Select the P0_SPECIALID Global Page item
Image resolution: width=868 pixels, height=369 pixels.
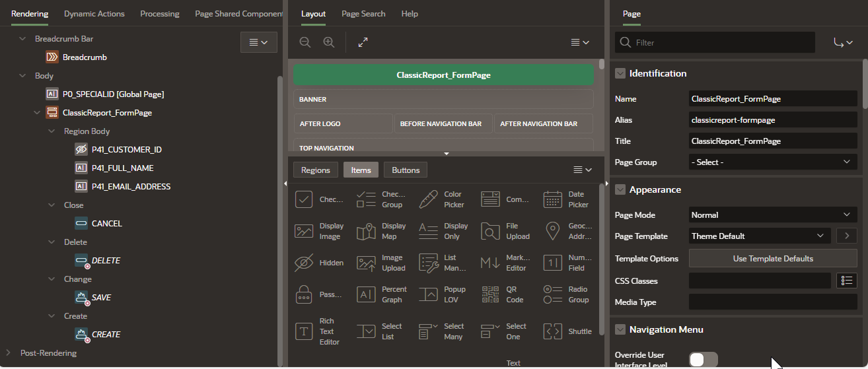(113, 94)
